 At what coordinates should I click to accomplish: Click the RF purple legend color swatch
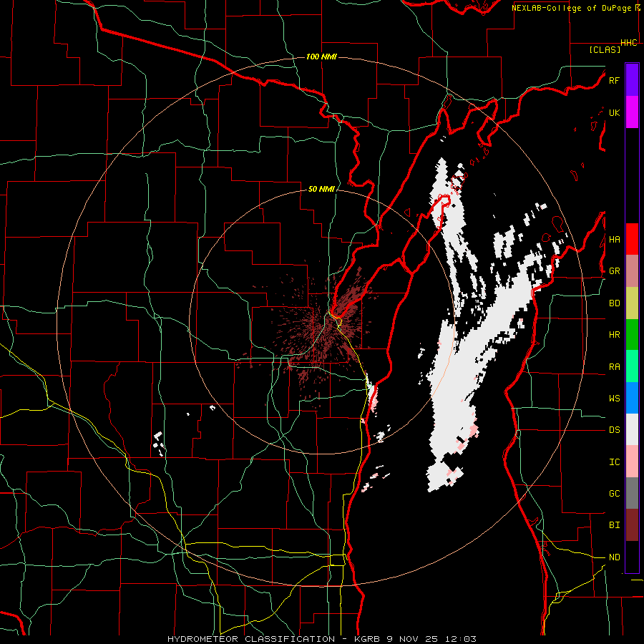point(632,80)
